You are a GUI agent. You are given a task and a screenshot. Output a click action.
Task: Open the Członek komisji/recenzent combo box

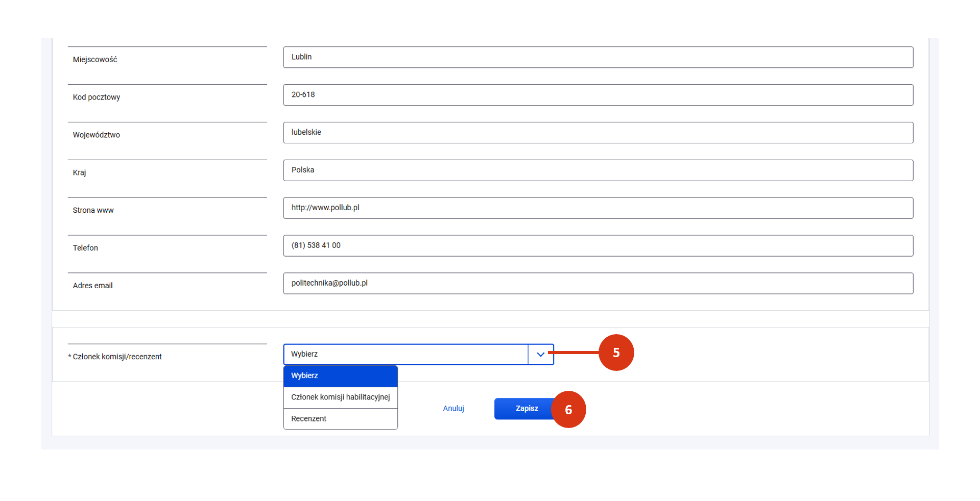(405, 355)
